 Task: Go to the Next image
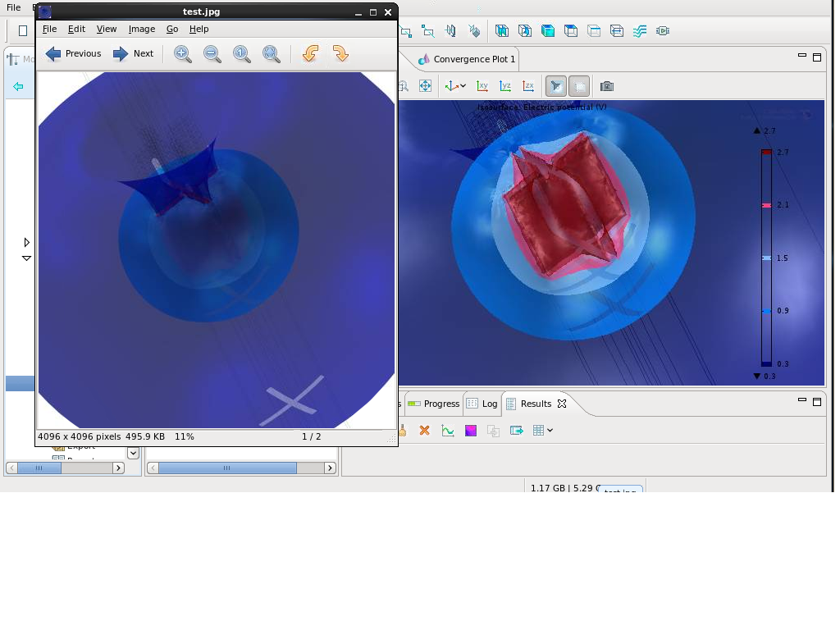133,54
